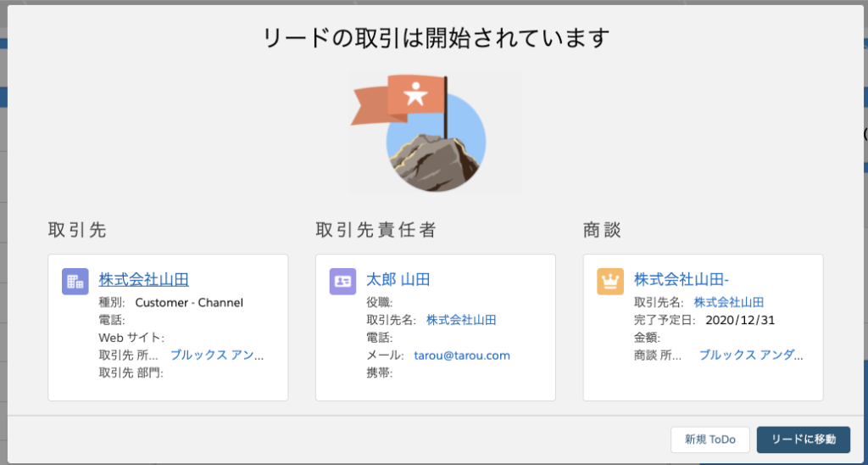The height and width of the screenshot is (465, 868).
Task: Click email link tarou@tarou.com
Action: point(462,356)
